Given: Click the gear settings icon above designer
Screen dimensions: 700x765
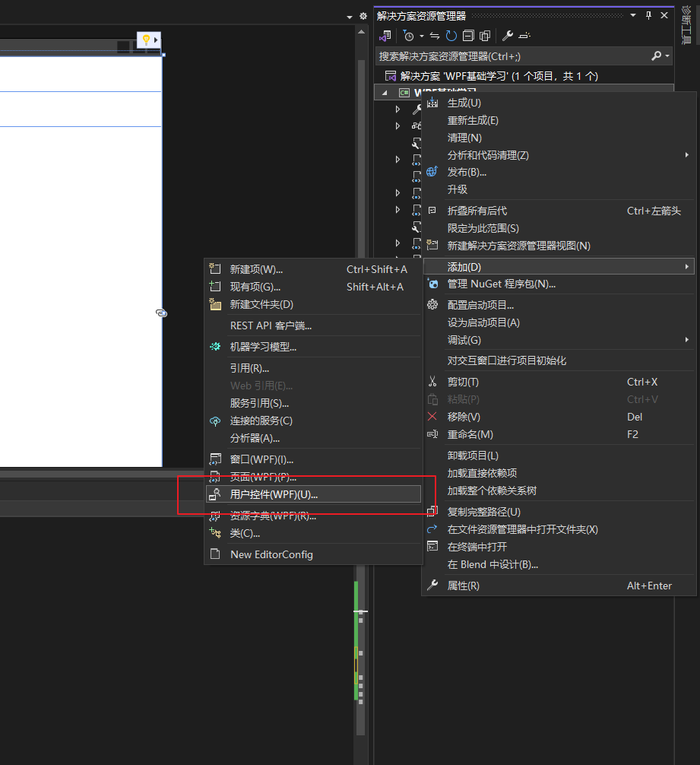Looking at the screenshot, I should (363, 16).
